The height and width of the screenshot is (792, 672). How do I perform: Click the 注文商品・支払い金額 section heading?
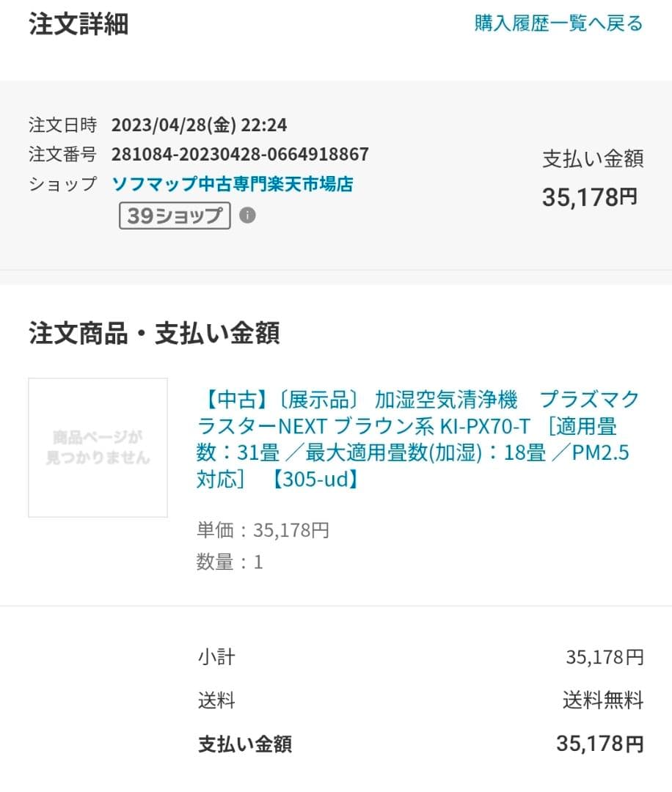coord(154,334)
